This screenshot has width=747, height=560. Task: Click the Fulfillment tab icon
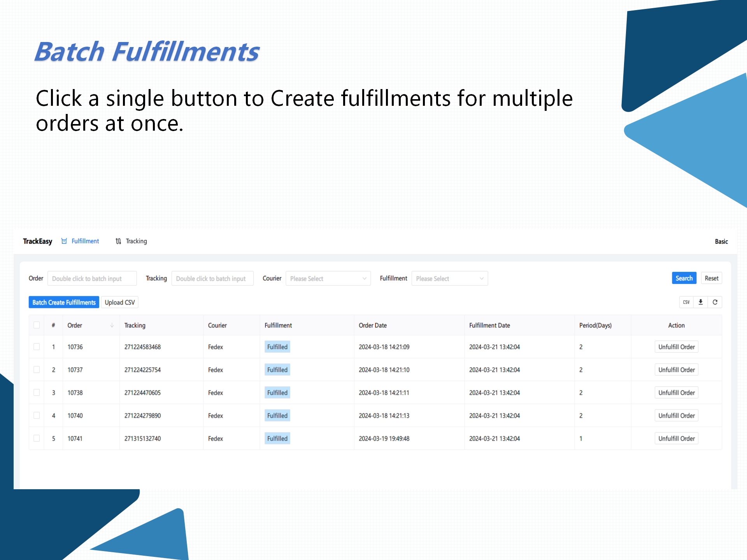click(x=64, y=241)
